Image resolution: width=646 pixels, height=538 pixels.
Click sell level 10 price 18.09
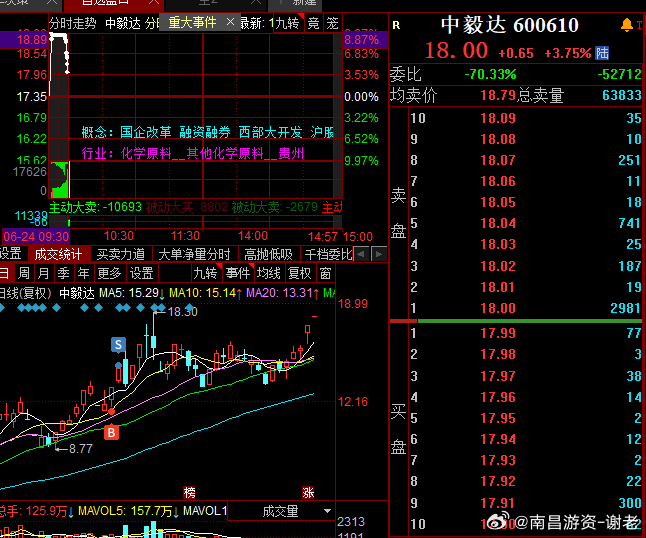498,118
